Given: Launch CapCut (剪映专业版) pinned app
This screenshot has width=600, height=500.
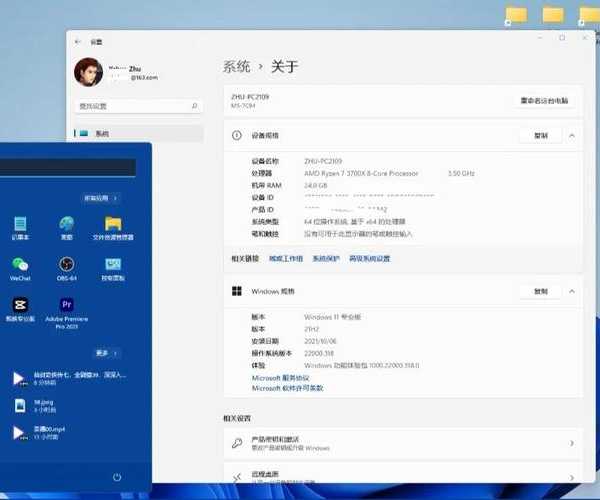Looking at the screenshot, I should (20, 309).
